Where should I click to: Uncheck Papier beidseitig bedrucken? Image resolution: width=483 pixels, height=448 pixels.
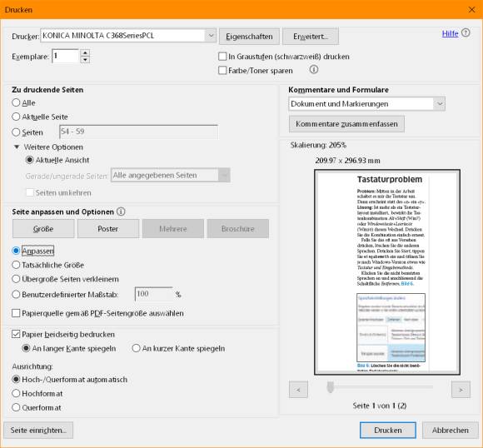point(16,334)
